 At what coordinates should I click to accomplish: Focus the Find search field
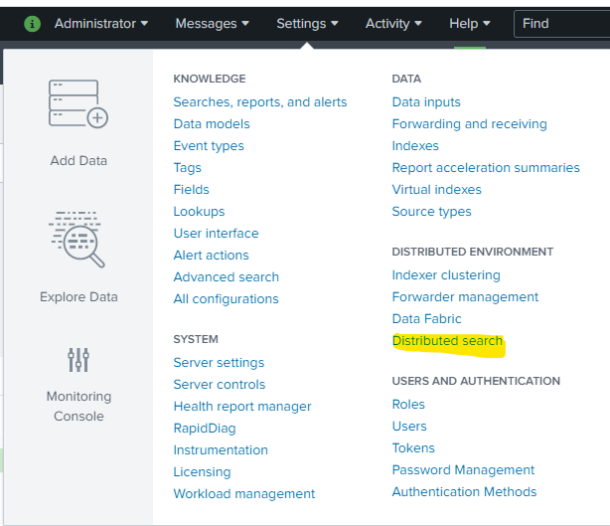pyautogui.click(x=562, y=24)
